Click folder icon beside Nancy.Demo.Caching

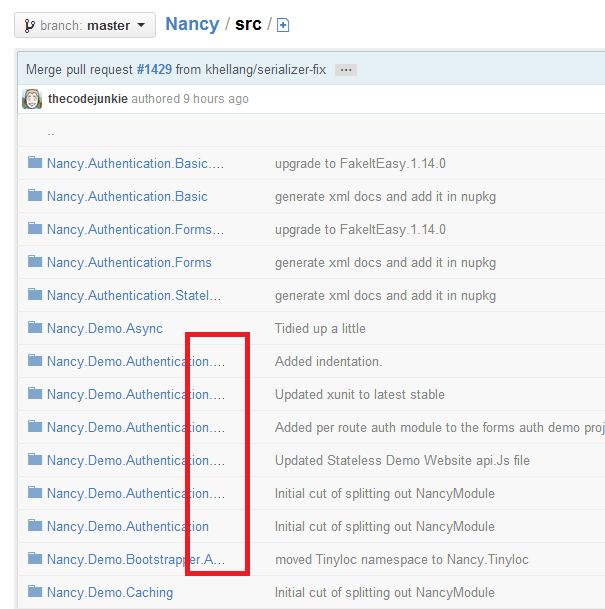[x=35, y=592]
